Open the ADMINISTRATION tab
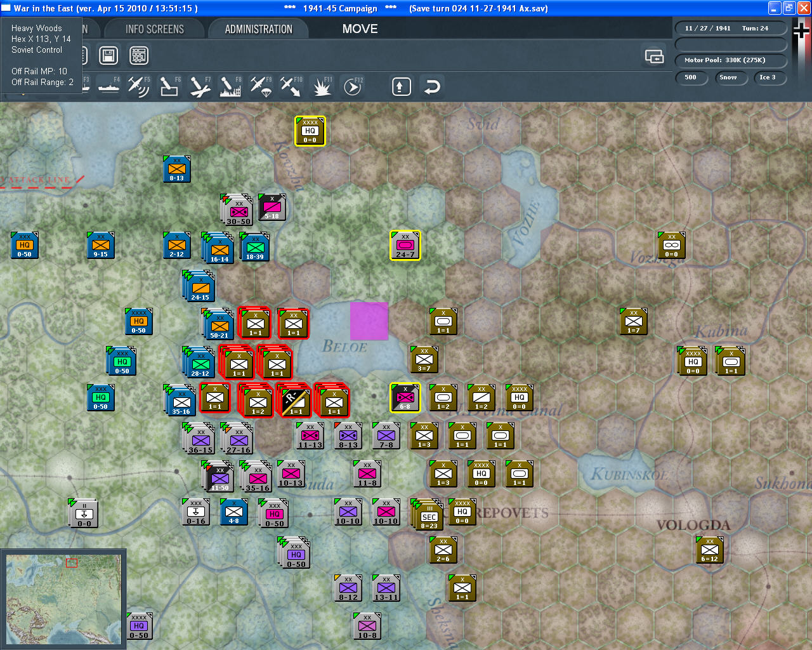Viewport: 812px width, 650px height. pos(259,29)
